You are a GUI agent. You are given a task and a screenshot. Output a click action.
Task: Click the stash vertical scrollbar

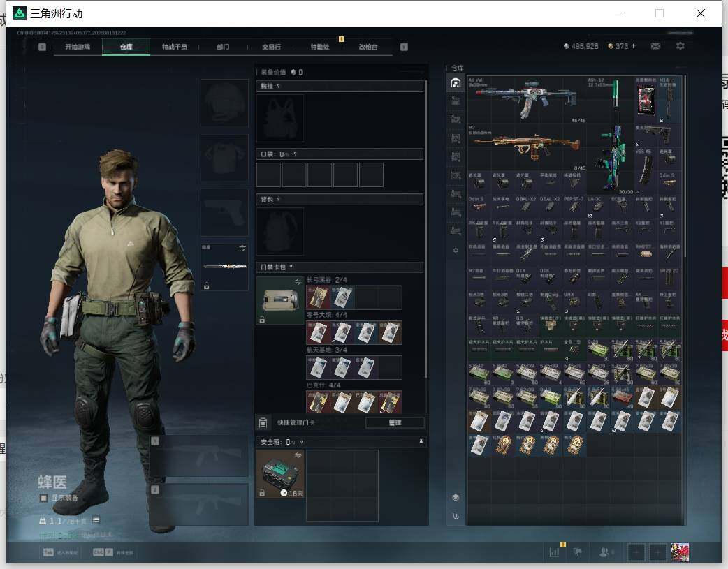[685, 167]
